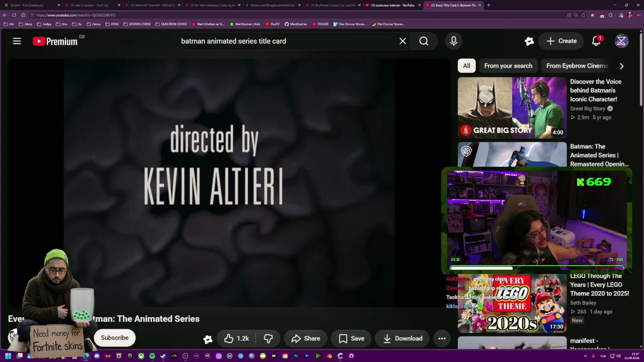The width and height of the screenshot is (644, 362).
Task: Switch to the Boyfriend Crashes Car tab
Action: pyautogui.click(x=333, y=5)
